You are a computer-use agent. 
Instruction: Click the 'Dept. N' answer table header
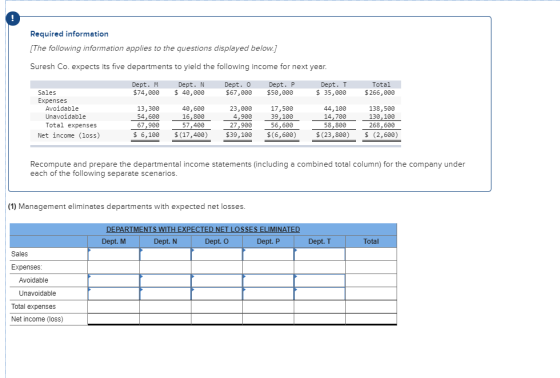click(x=165, y=242)
